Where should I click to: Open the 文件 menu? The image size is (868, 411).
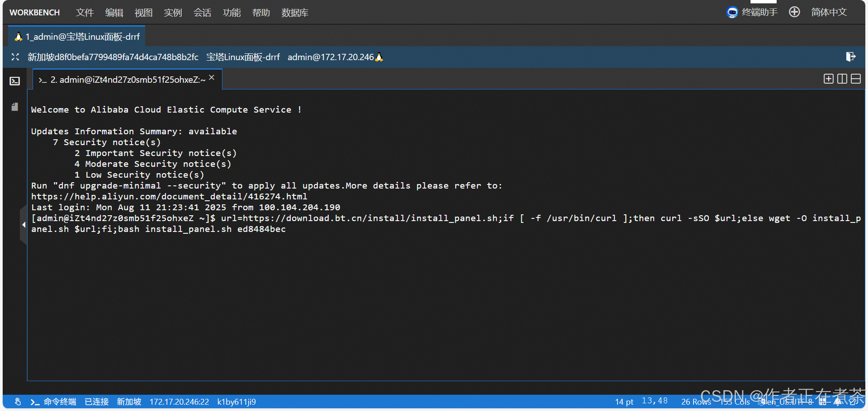pos(85,13)
